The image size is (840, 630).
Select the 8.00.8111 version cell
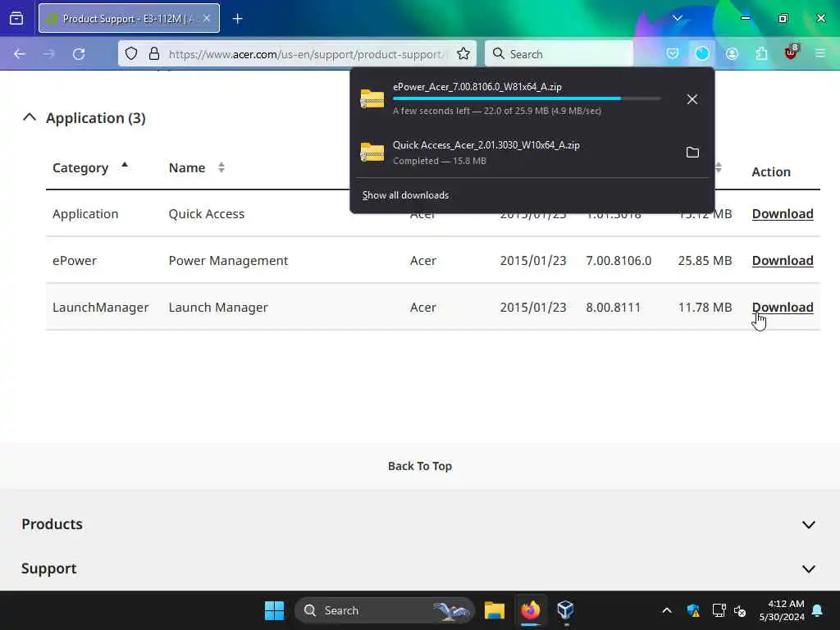[613, 307]
